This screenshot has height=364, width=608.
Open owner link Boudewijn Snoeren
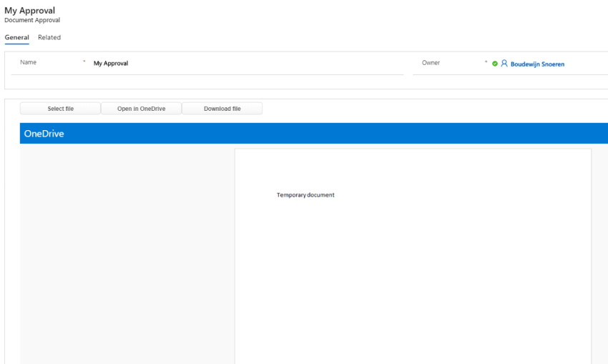pyautogui.click(x=537, y=64)
